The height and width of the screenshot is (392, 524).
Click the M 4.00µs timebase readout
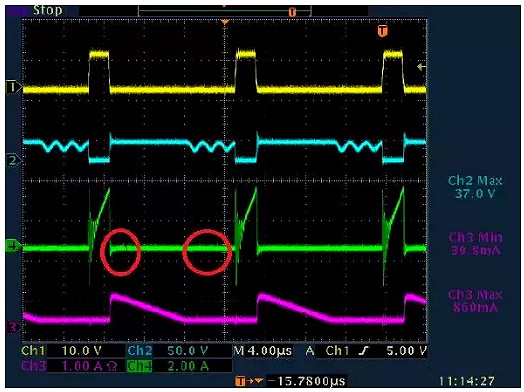263,351
